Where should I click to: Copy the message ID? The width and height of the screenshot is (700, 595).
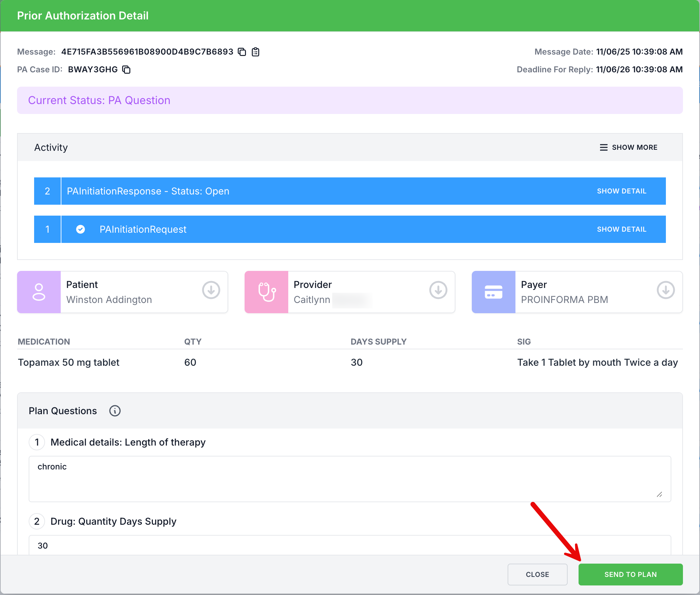(242, 52)
